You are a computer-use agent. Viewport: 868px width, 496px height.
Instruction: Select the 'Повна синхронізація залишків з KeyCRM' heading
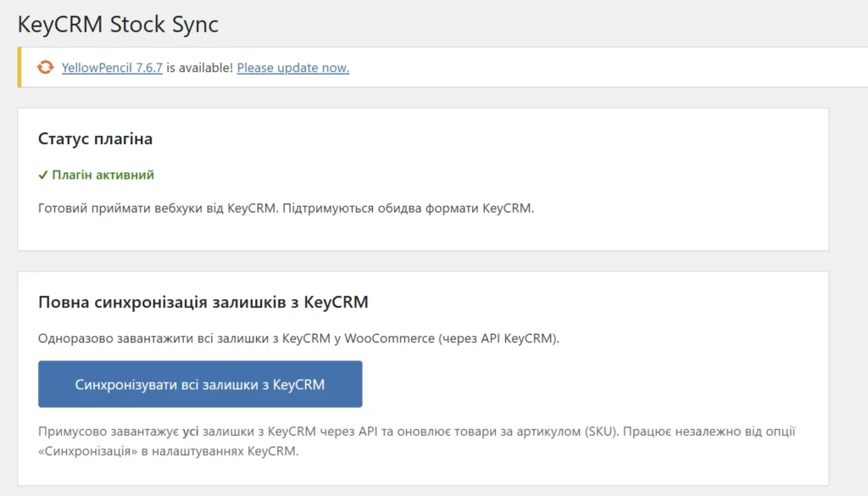[x=203, y=302]
